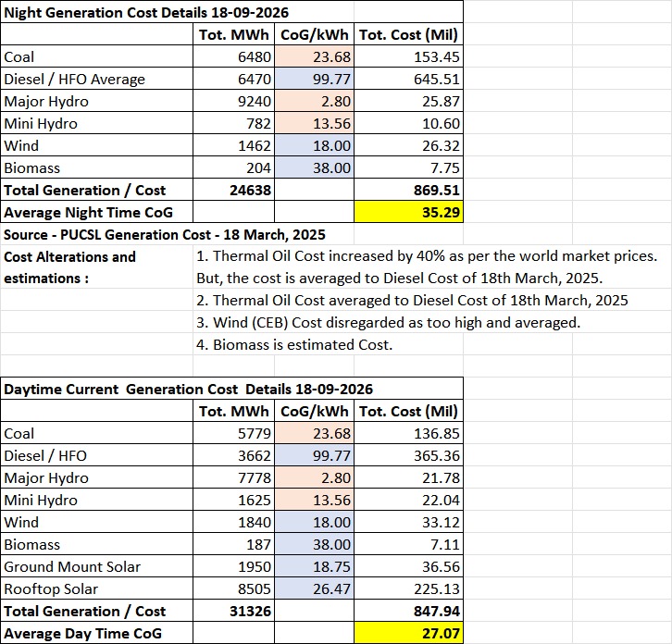The image size is (672, 644).
Task: Select the Average Day Time CoG label
Action: (x=97, y=633)
